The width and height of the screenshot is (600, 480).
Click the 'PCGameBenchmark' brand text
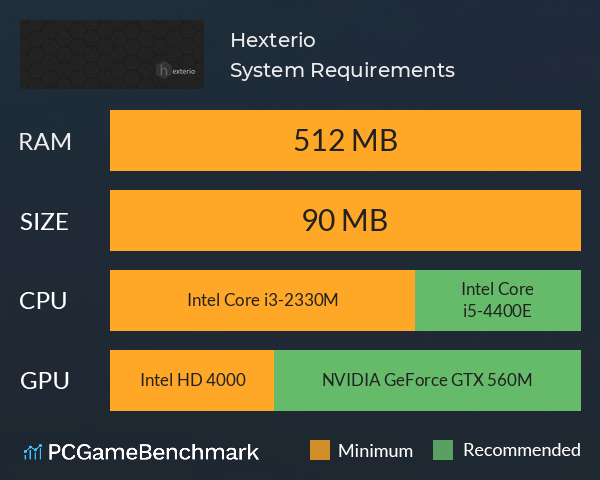153,452
